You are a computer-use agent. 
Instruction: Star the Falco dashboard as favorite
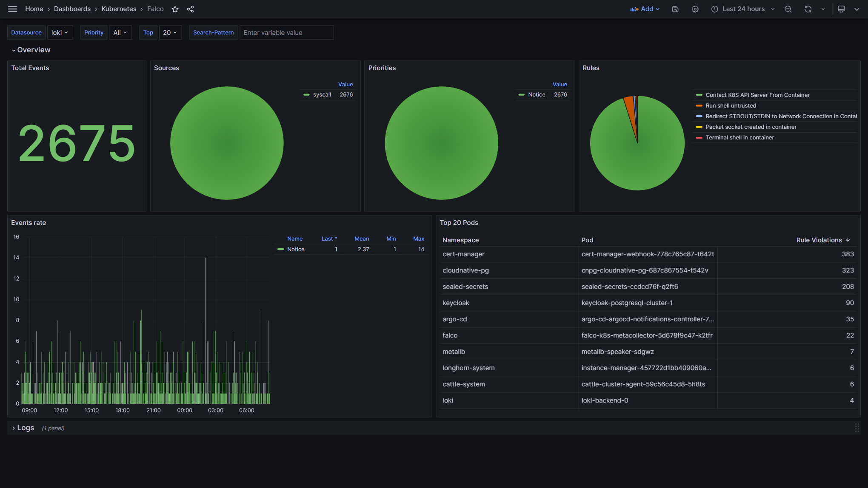pyautogui.click(x=175, y=9)
